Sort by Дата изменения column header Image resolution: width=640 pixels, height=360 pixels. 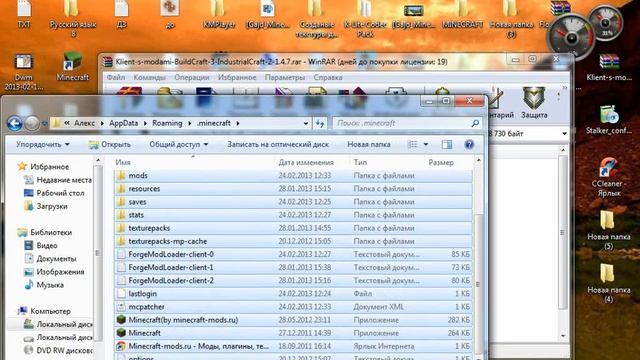pyautogui.click(x=306, y=162)
